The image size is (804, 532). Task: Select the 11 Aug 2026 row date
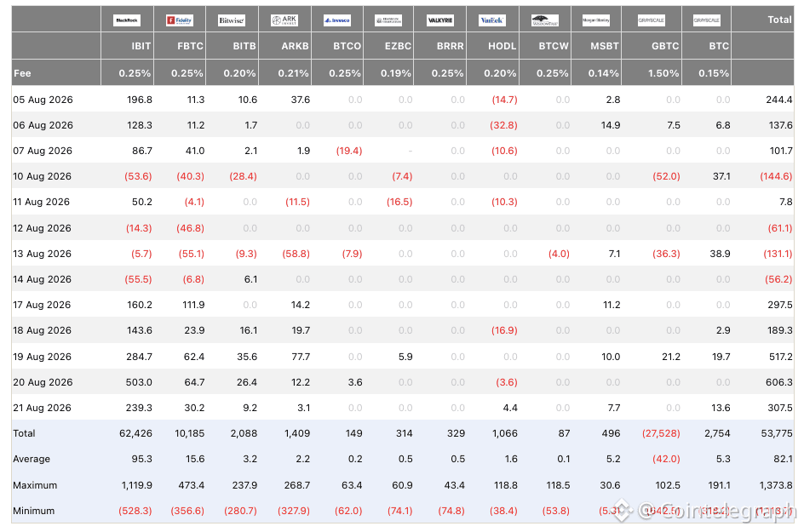41,202
